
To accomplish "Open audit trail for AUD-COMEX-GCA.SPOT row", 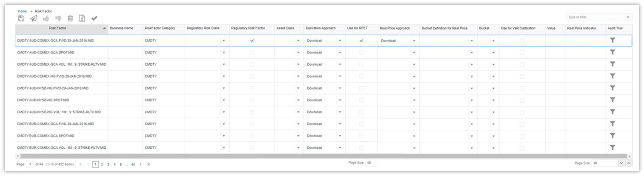I will point(613,53).
